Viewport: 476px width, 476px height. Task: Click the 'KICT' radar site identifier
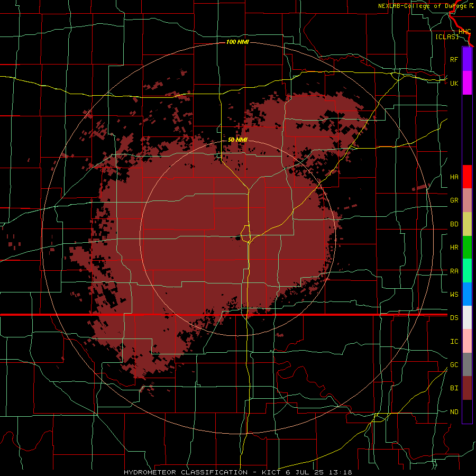click(x=271, y=472)
